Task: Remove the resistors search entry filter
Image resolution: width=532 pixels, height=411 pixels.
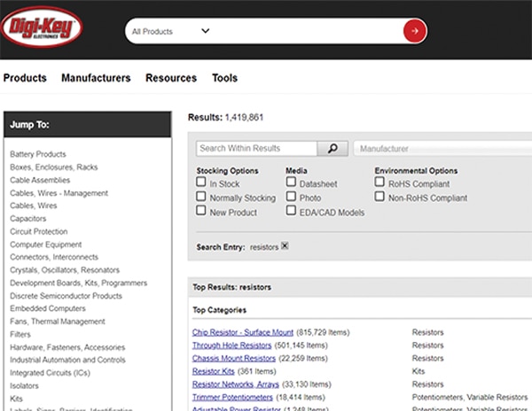Action: [x=285, y=246]
